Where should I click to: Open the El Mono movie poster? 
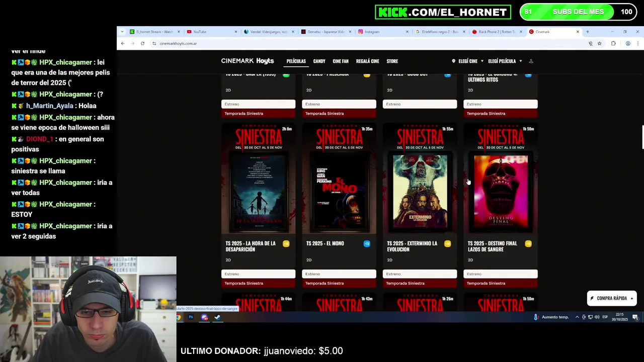[339, 179]
